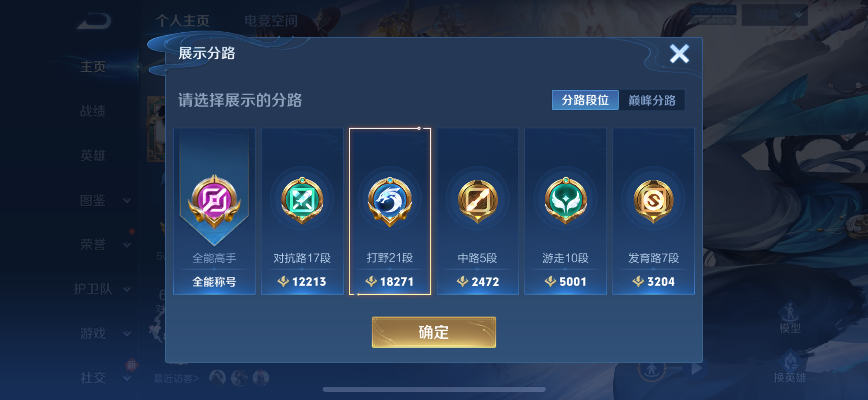Expand the 护卫队 sidebar chevron
Viewport: 868px width, 400px height.
[x=127, y=289]
